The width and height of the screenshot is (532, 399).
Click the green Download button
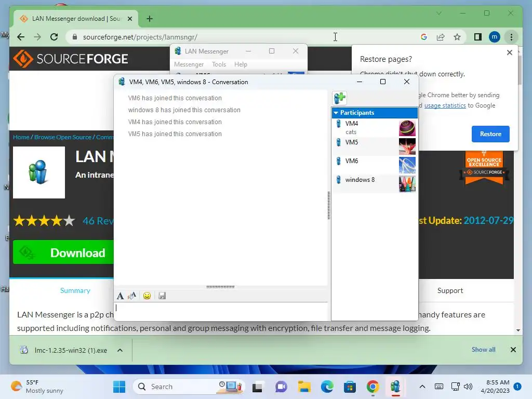[x=63, y=252]
